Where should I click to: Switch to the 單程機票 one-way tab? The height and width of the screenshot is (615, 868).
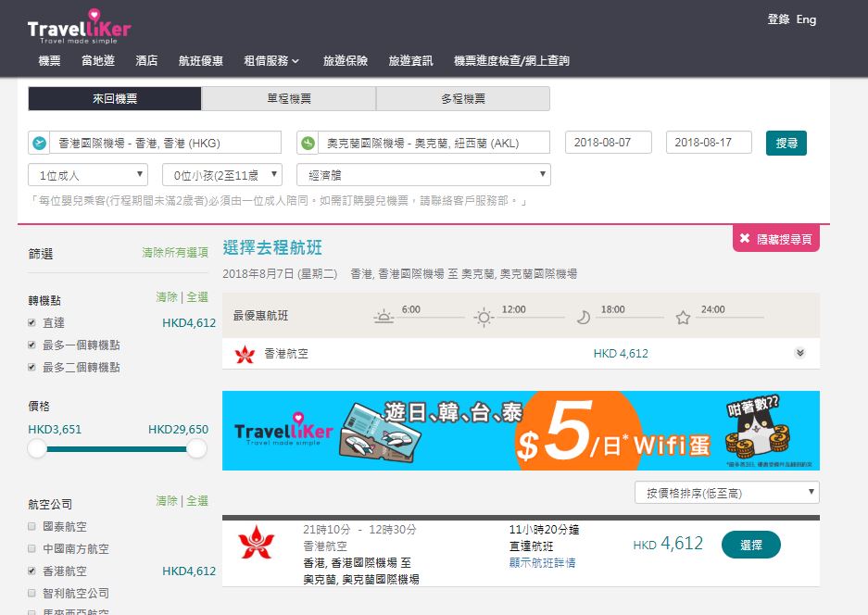[289, 98]
